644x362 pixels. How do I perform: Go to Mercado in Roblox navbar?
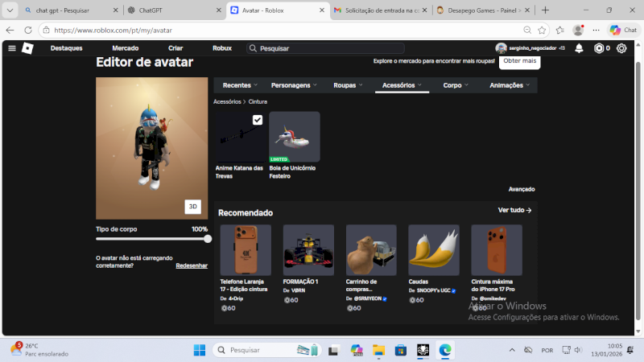[x=126, y=48]
